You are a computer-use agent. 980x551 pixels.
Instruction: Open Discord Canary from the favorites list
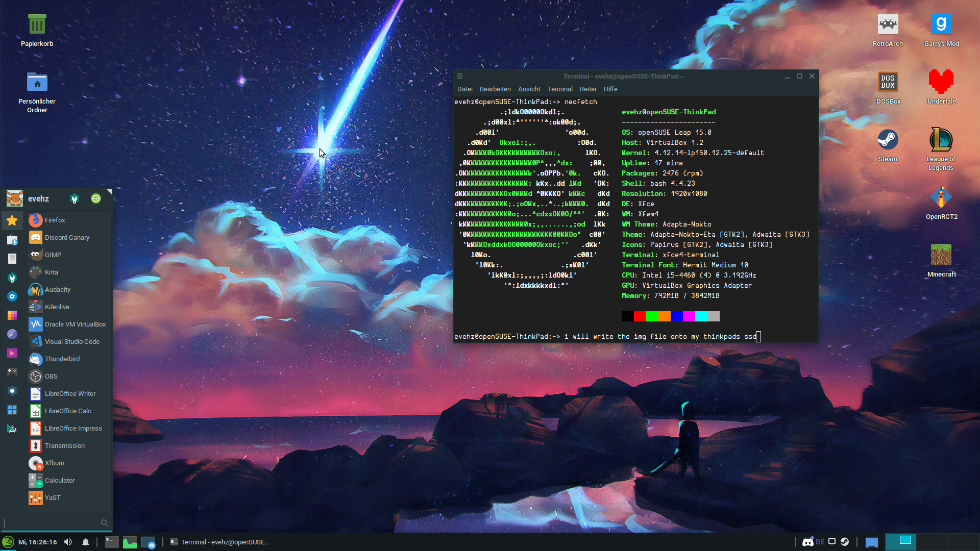coord(69,237)
